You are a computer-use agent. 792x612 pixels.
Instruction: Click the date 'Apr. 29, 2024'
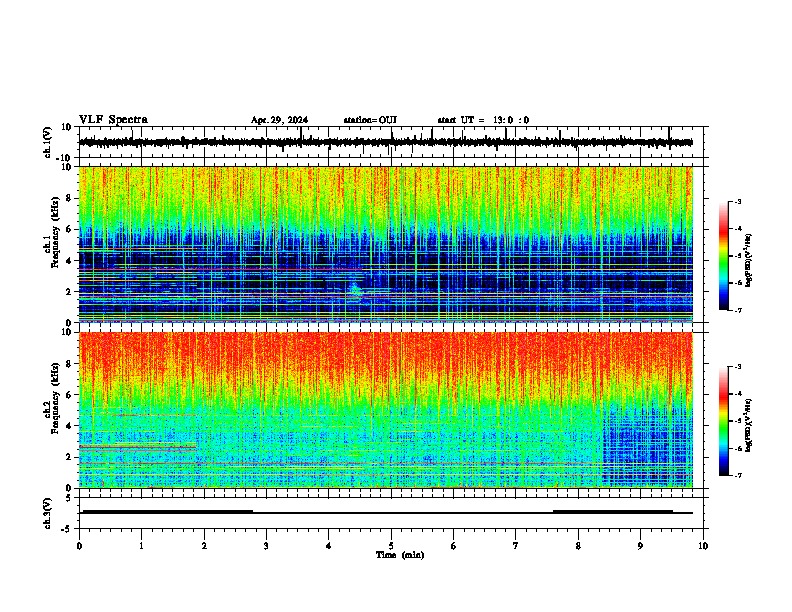(x=279, y=120)
